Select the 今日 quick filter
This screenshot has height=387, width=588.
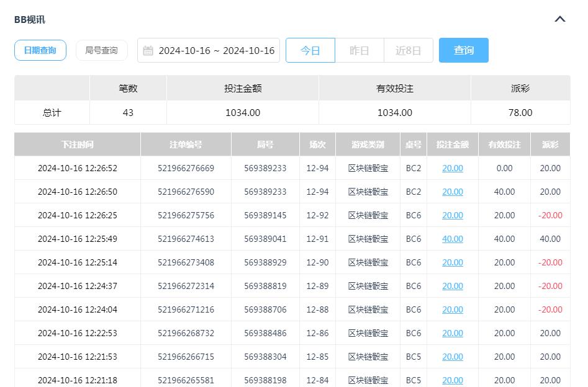(x=310, y=50)
